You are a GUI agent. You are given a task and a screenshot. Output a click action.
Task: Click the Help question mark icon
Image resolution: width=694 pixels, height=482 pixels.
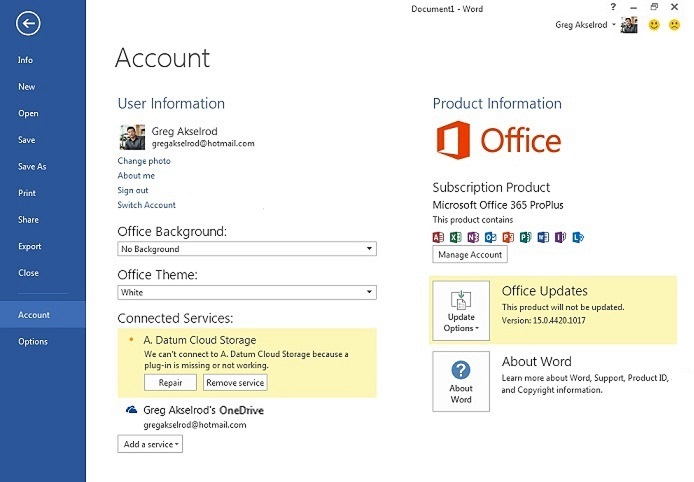pos(613,7)
